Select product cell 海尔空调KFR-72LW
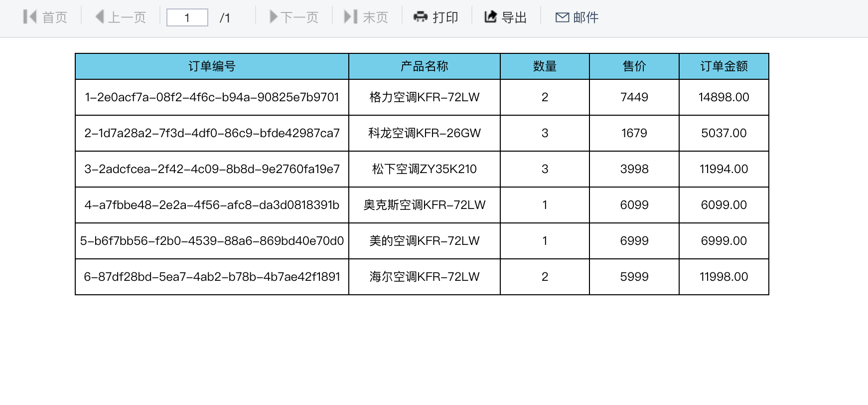 point(425,277)
